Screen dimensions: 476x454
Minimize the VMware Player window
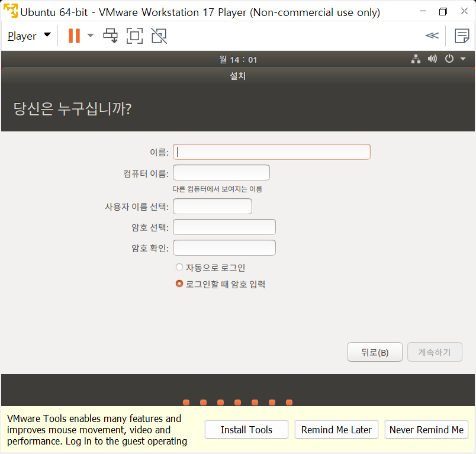point(423,11)
